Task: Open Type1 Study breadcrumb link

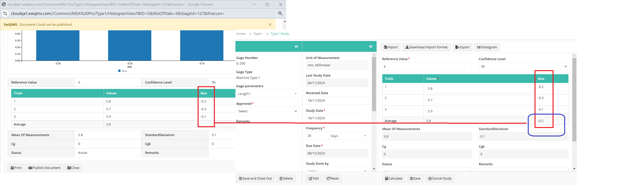Action: pos(280,34)
